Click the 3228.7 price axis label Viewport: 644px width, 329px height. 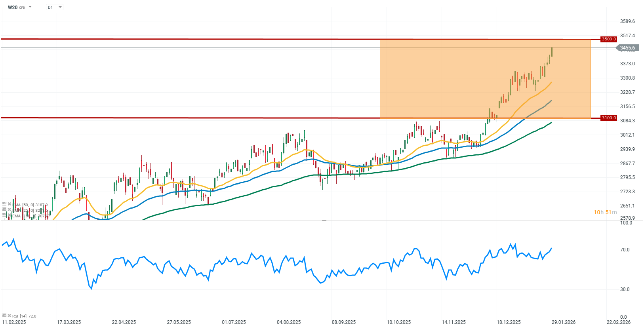click(x=627, y=92)
